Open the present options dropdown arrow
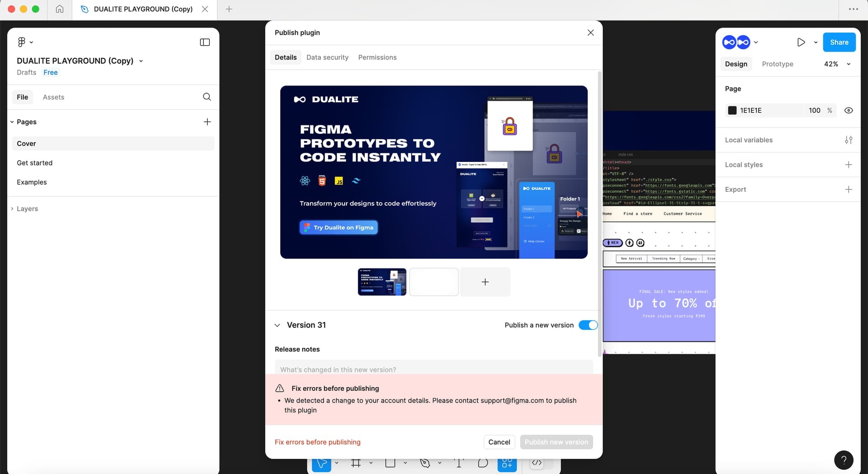The image size is (868, 474). click(x=816, y=42)
